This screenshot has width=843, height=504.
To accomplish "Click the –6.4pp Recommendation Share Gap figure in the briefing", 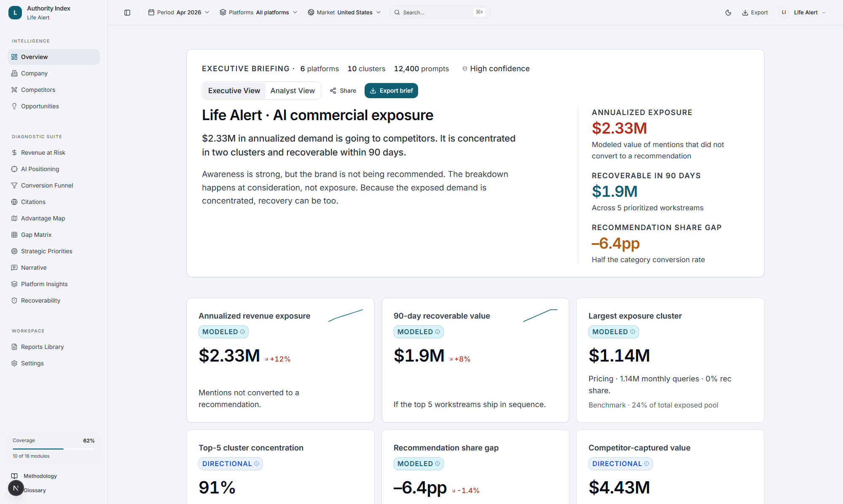I will [x=616, y=243].
